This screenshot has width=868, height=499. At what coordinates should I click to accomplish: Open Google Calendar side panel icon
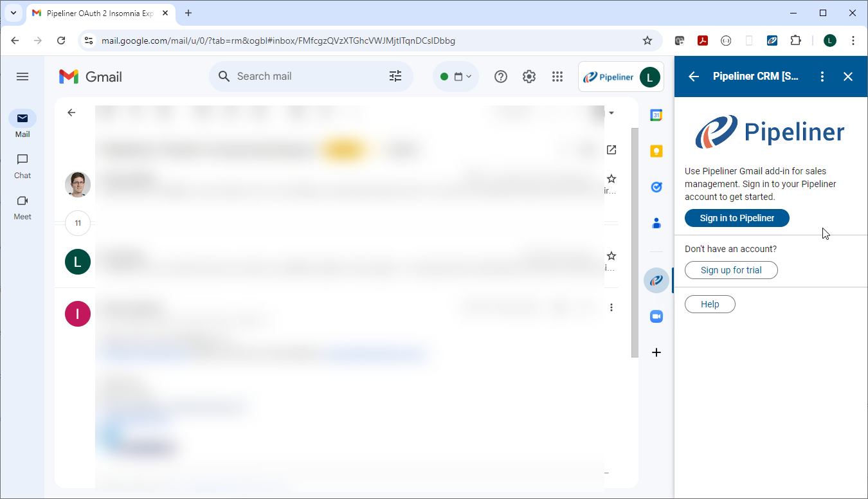point(656,116)
